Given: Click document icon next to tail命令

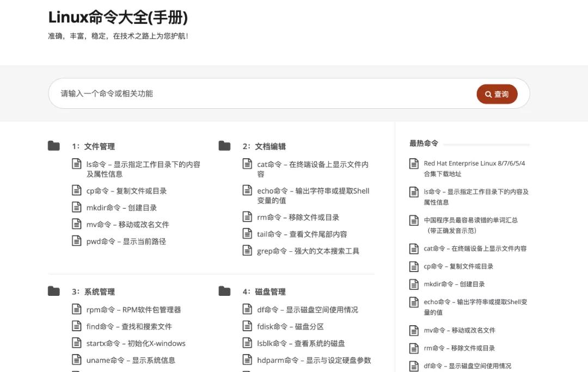Looking at the screenshot, I should [x=247, y=234].
